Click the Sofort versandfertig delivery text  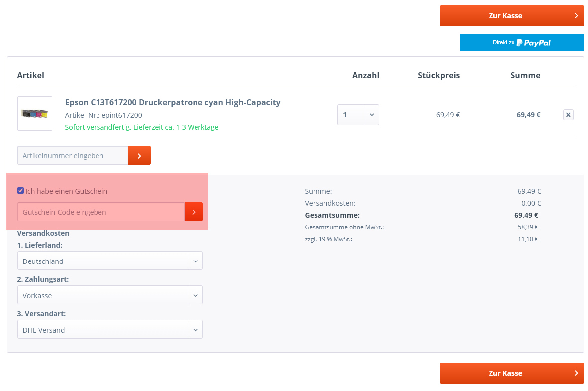[x=142, y=127]
